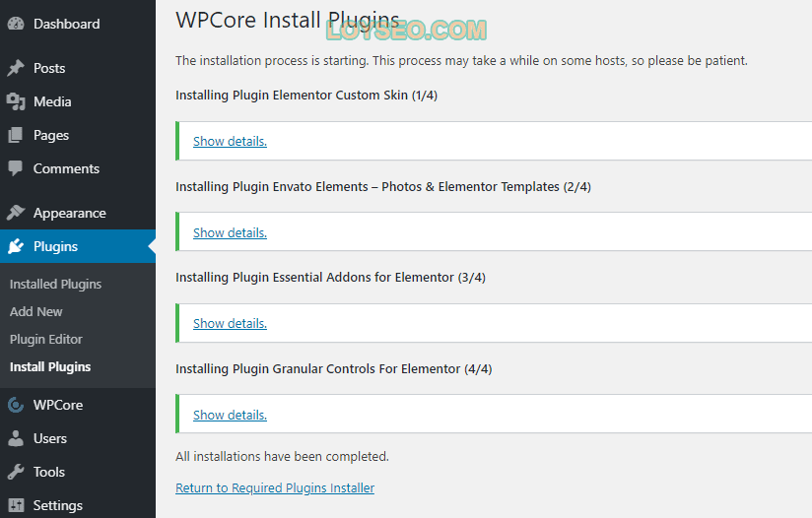The height and width of the screenshot is (518, 812).
Task: Click the Pages icon in sidebar
Action: tap(16, 135)
